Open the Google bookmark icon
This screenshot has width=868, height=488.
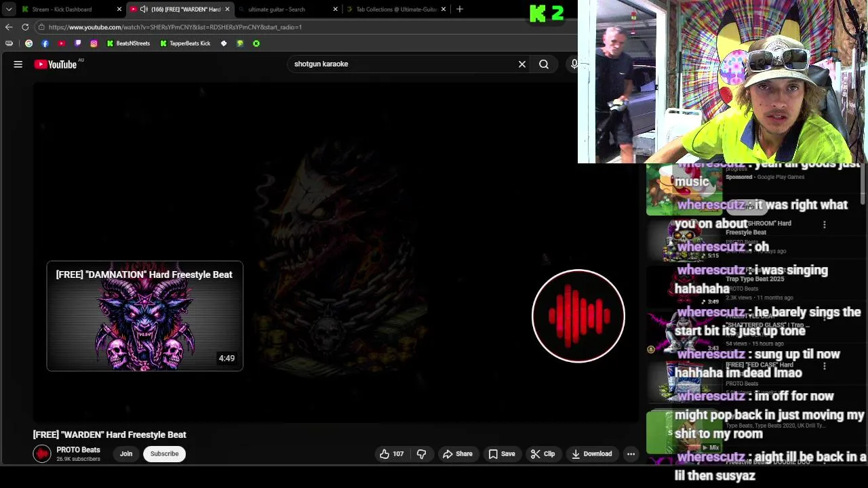(28, 43)
